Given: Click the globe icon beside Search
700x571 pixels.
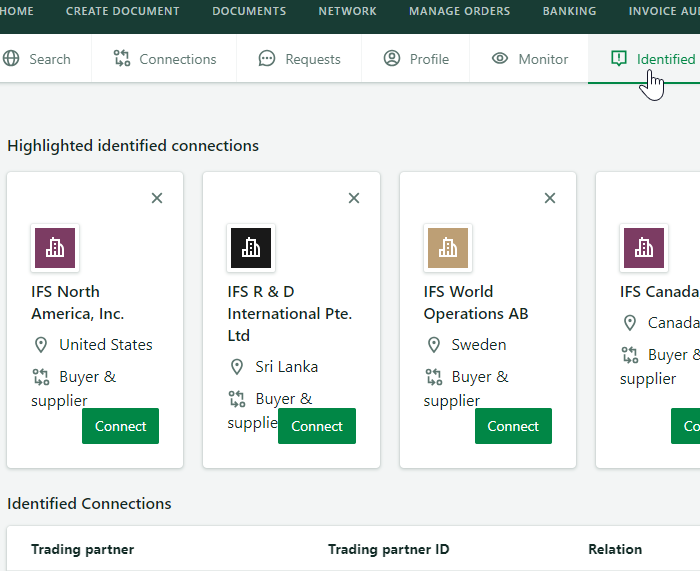Looking at the screenshot, I should (x=11, y=58).
